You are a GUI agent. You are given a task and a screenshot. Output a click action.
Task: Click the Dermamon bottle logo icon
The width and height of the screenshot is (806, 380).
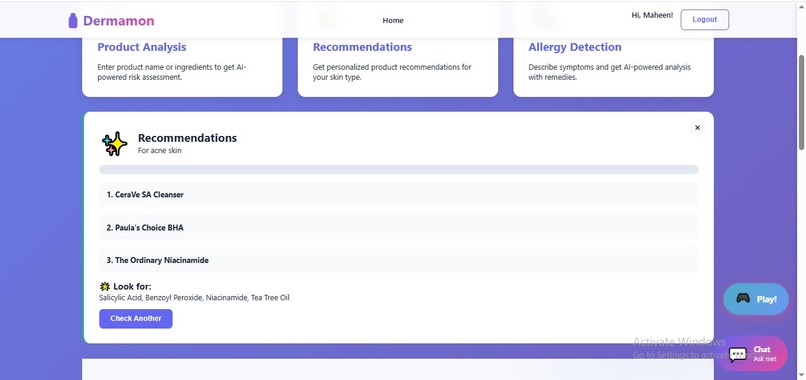[x=73, y=21]
